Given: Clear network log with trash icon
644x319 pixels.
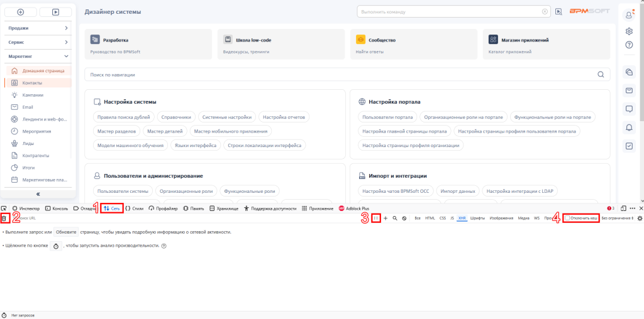Looking at the screenshot, I should tap(4, 219).
